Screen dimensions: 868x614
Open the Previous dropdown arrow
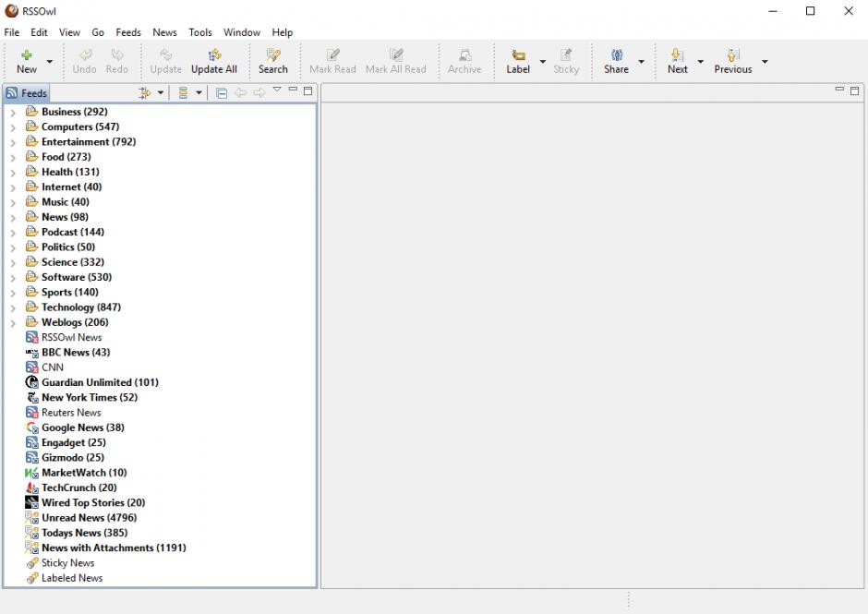[x=765, y=62]
